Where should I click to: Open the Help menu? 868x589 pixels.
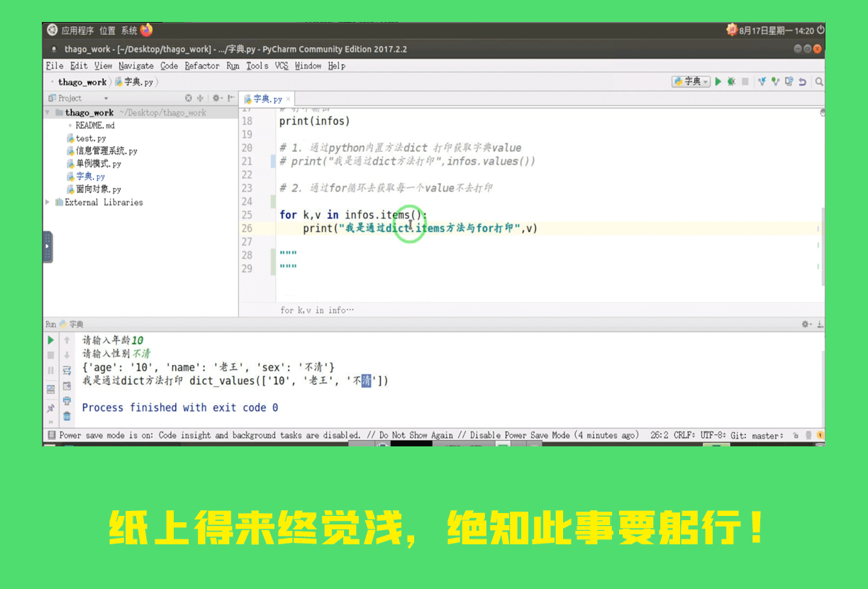tap(337, 66)
